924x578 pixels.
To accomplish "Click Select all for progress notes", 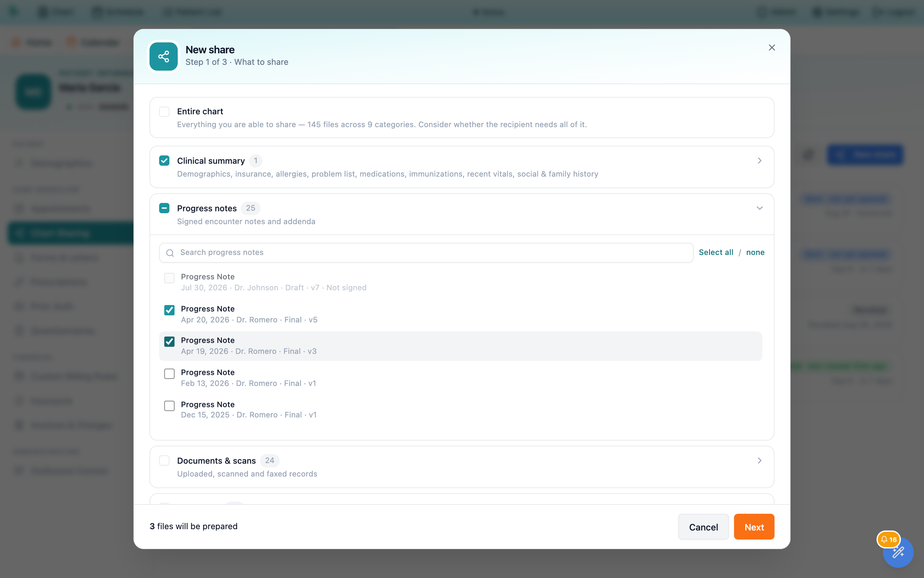I will (716, 252).
